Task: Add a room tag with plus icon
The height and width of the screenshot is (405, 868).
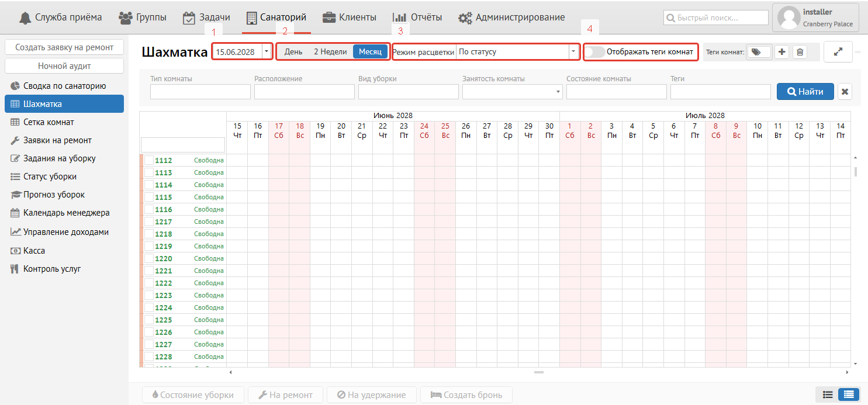Action: point(782,52)
